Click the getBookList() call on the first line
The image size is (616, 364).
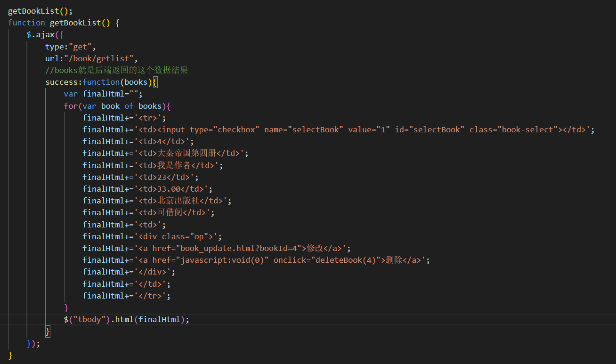tap(41, 11)
